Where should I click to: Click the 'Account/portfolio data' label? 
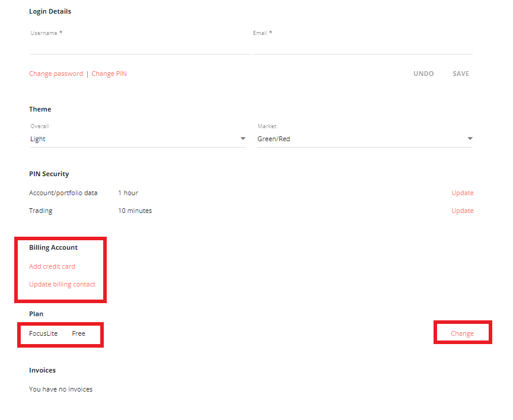tap(63, 193)
